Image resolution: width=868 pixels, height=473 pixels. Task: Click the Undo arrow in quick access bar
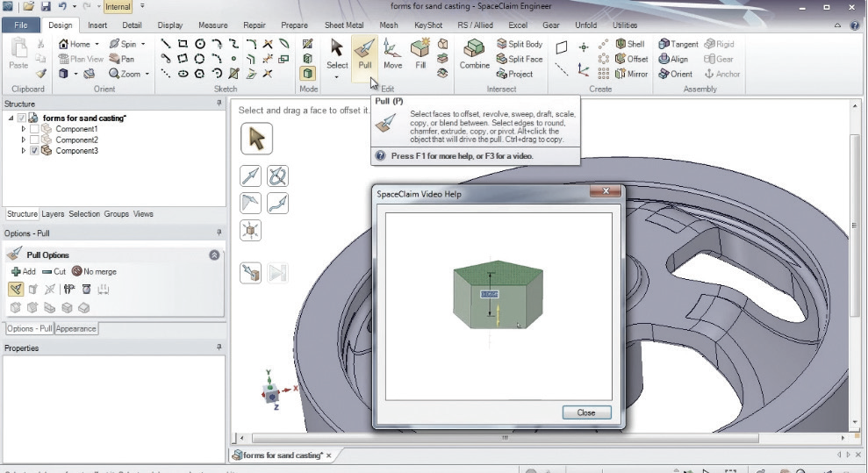click(x=62, y=7)
